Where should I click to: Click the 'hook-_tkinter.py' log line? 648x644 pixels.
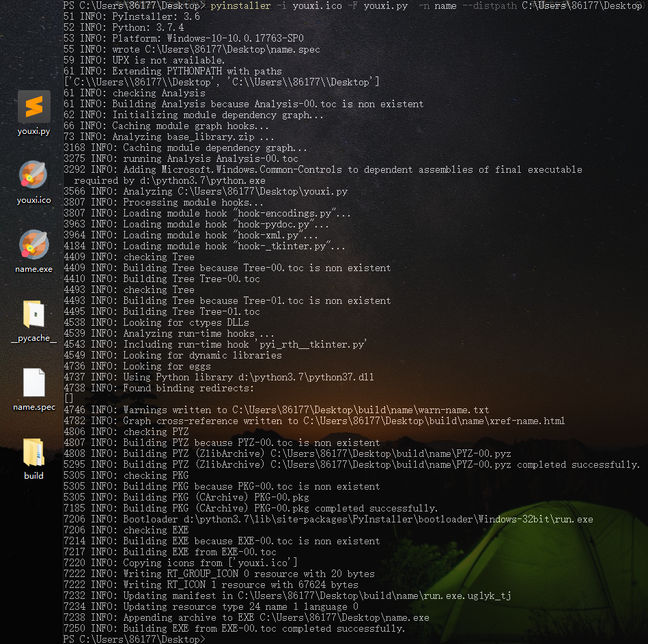(x=204, y=246)
